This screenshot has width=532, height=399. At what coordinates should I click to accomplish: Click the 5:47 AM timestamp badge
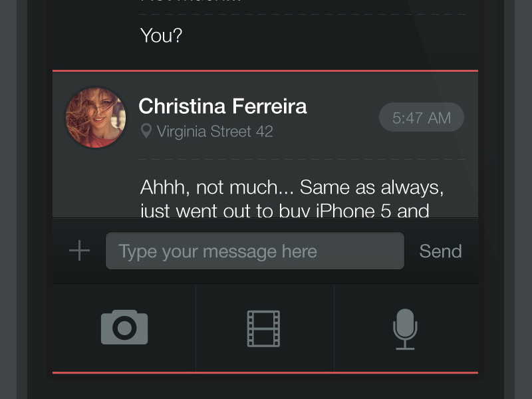421,118
